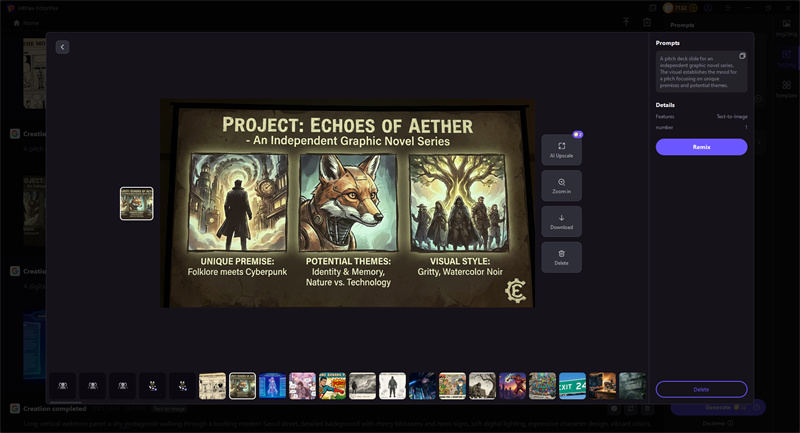This screenshot has height=433, width=800.
Task: Open the white-background dark figure thumbnail
Action: [392, 386]
